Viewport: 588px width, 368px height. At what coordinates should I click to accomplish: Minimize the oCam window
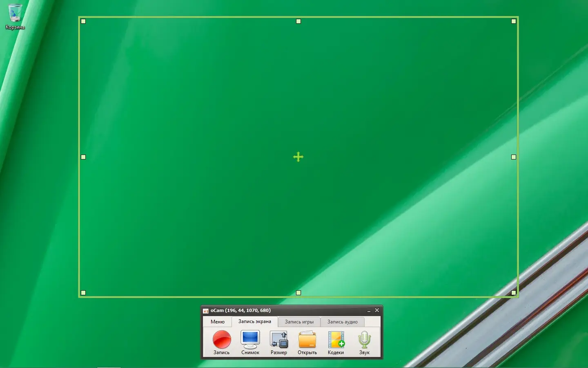point(369,311)
